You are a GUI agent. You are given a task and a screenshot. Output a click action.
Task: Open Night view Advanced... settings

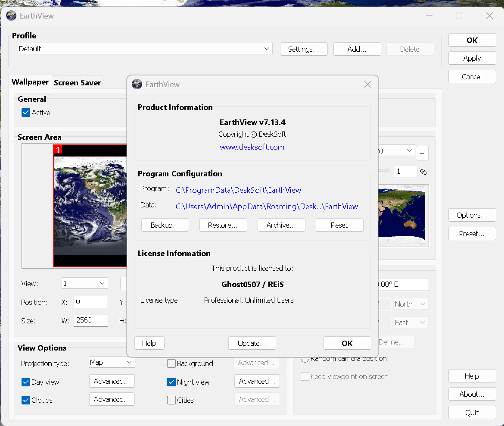pos(257,381)
